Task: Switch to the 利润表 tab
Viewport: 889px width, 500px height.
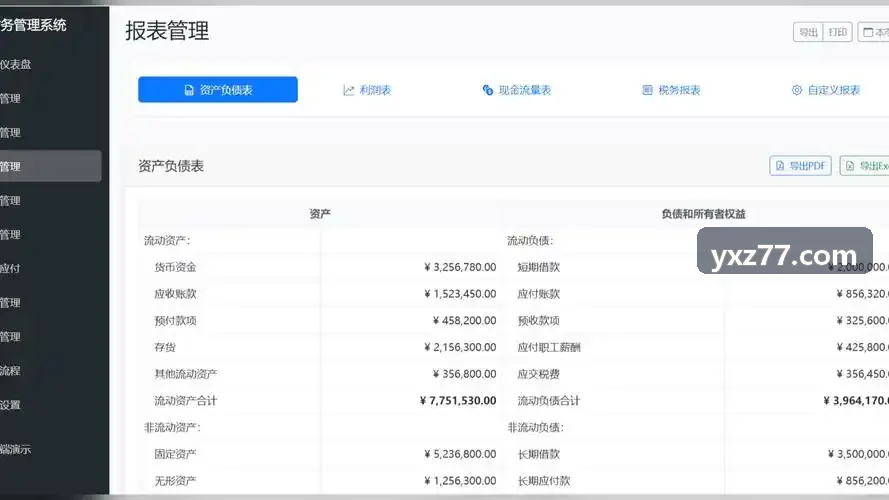Action: (367, 90)
